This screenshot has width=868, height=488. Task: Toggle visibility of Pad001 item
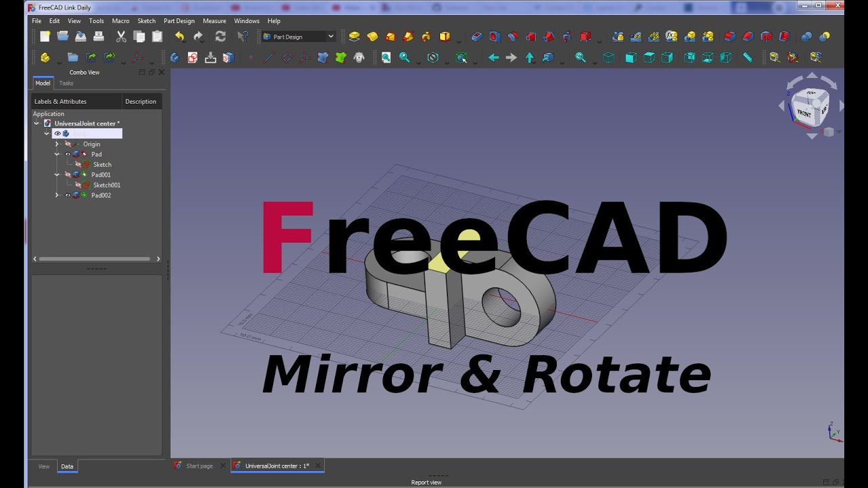68,175
